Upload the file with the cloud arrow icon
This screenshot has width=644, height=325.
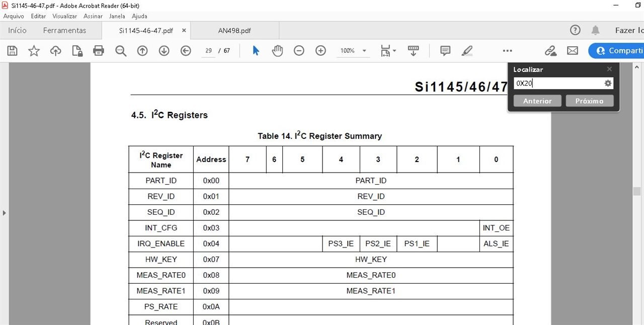(x=55, y=51)
